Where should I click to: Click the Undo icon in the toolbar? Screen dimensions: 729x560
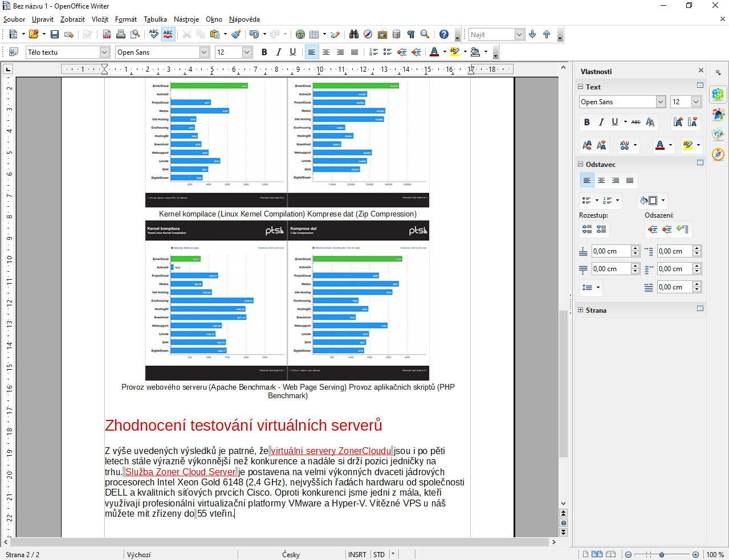(254, 35)
